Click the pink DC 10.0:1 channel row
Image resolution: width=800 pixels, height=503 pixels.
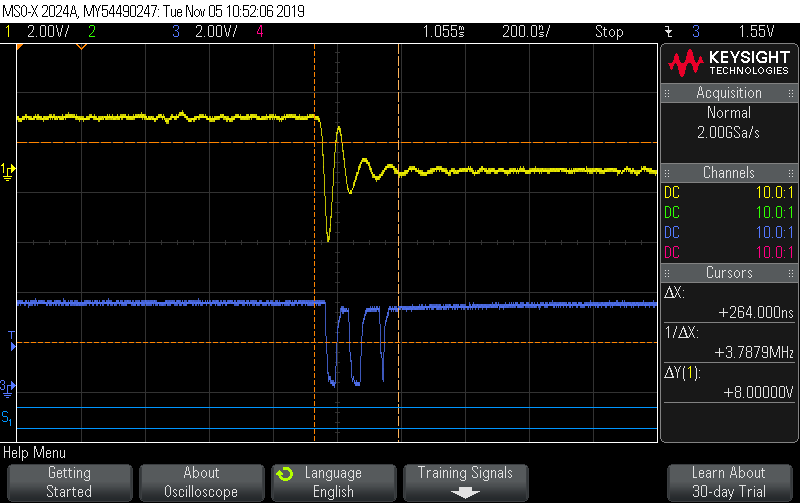click(729, 253)
